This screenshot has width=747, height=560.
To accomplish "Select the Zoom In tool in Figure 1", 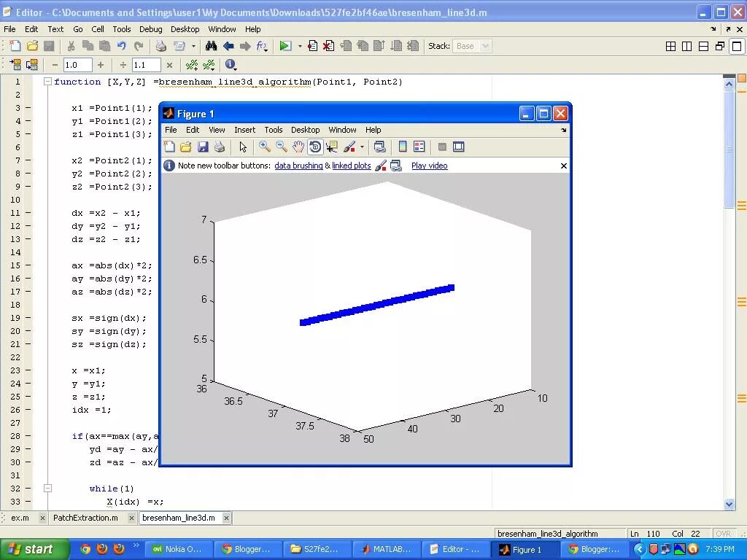I will pyautogui.click(x=264, y=147).
